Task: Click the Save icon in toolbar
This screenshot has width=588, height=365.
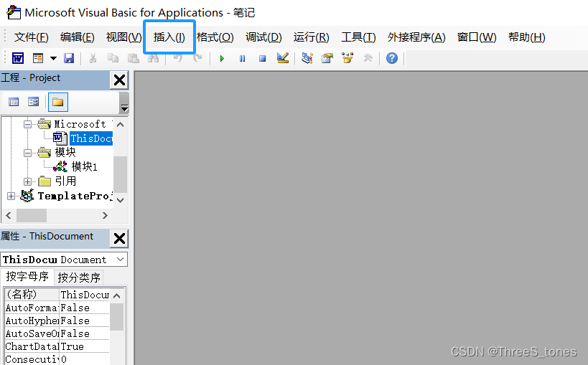Action: pyautogui.click(x=69, y=58)
